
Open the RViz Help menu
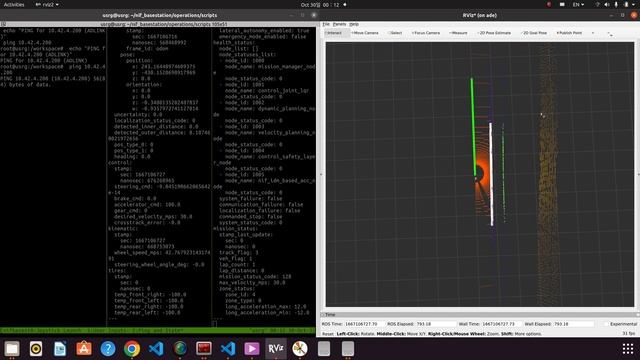click(354, 24)
